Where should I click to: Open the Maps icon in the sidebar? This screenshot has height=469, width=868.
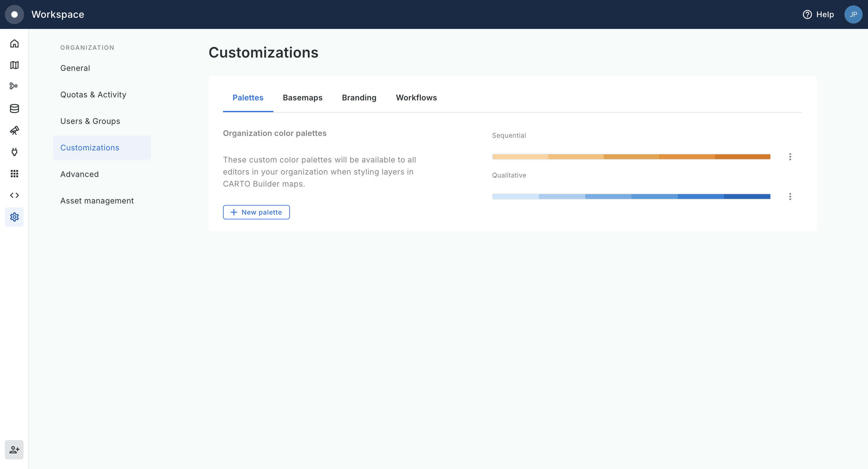point(14,65)
